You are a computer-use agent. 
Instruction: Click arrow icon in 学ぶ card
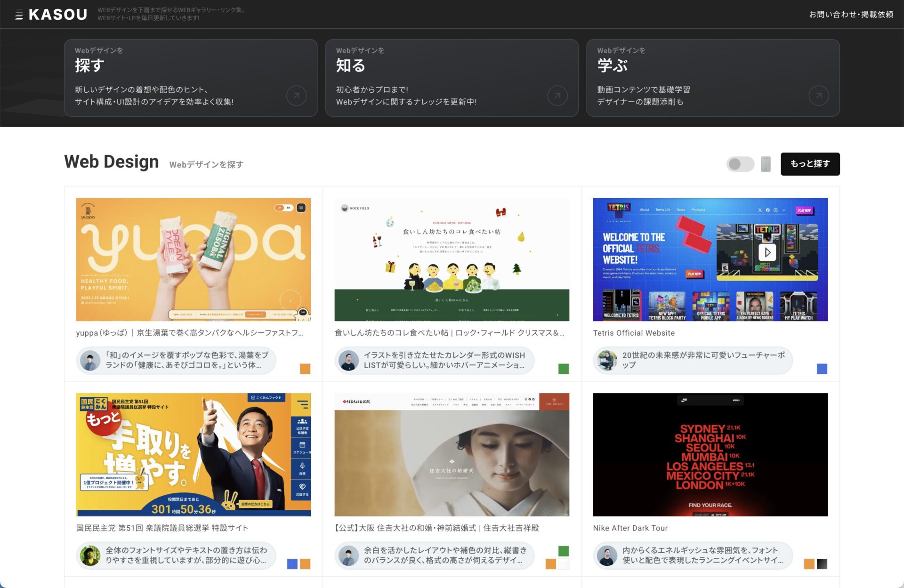click(x=818, y=96)
